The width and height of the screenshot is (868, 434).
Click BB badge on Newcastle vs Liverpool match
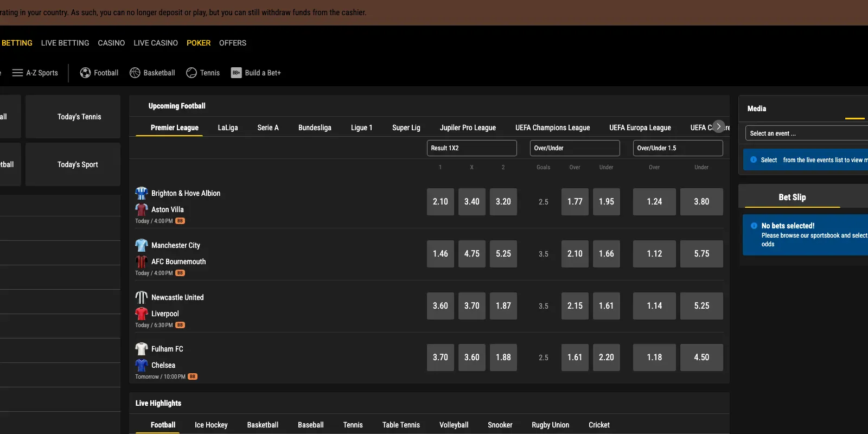click(x=180, y=325)
